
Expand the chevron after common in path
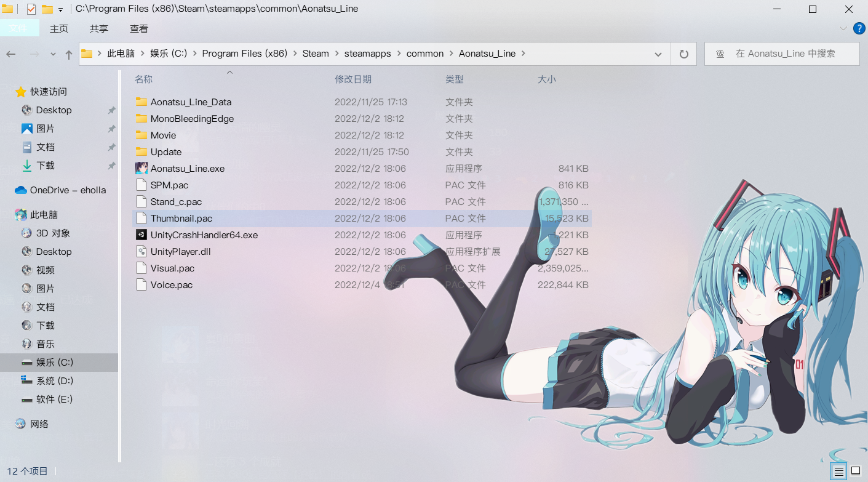451,54
